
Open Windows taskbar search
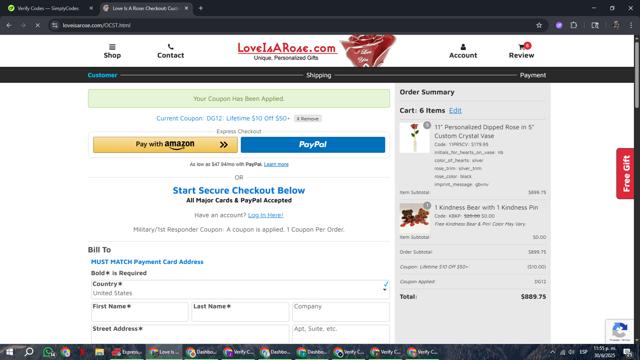(29, 352)
